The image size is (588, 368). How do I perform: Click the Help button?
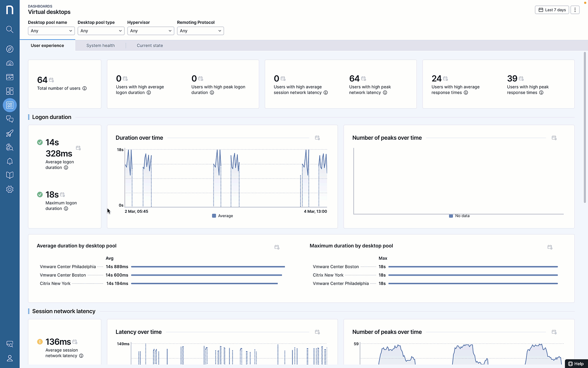[x=576, y=364]
